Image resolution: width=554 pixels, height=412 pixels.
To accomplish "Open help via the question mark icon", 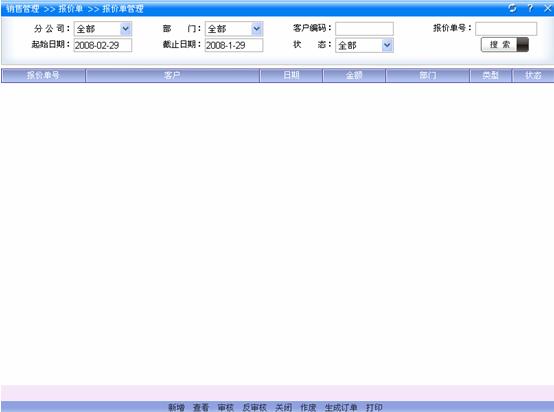I will click(x=530, y=8).
